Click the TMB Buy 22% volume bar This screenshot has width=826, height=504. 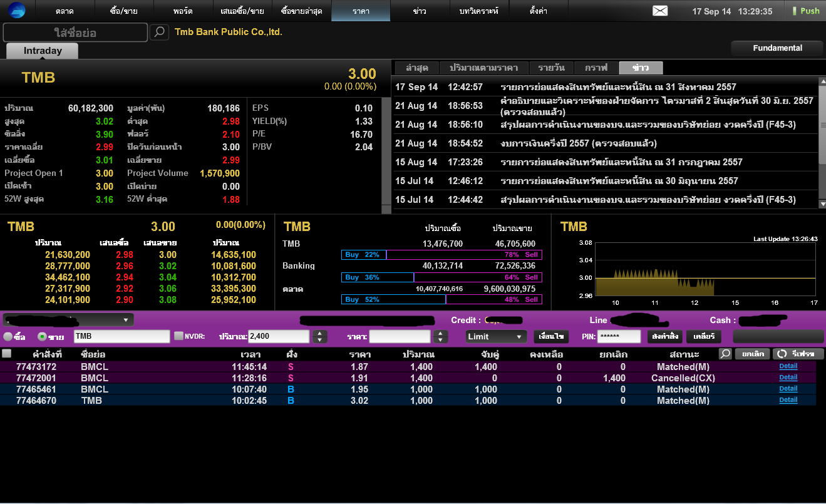tap(441, 255)
